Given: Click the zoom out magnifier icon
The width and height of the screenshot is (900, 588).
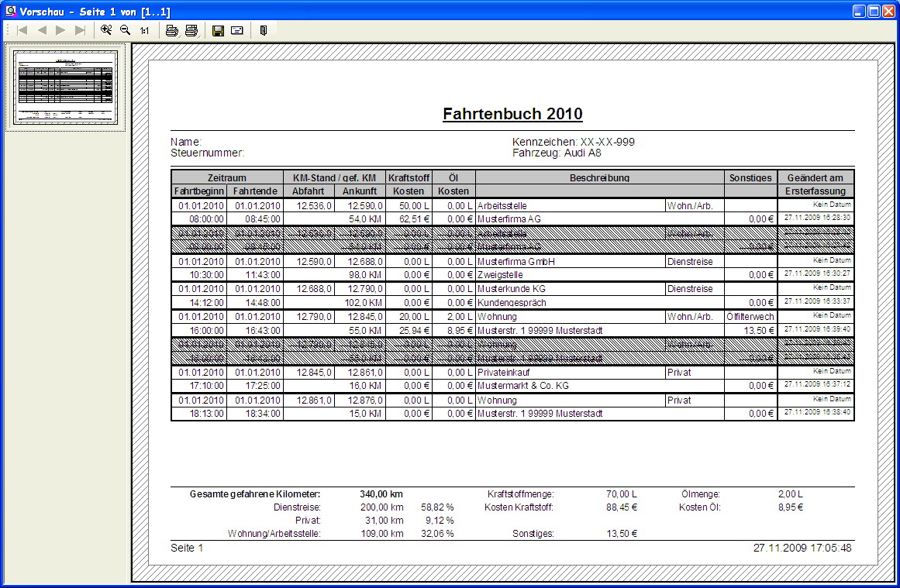Looking at the screenshot, I should coord(125,30).
